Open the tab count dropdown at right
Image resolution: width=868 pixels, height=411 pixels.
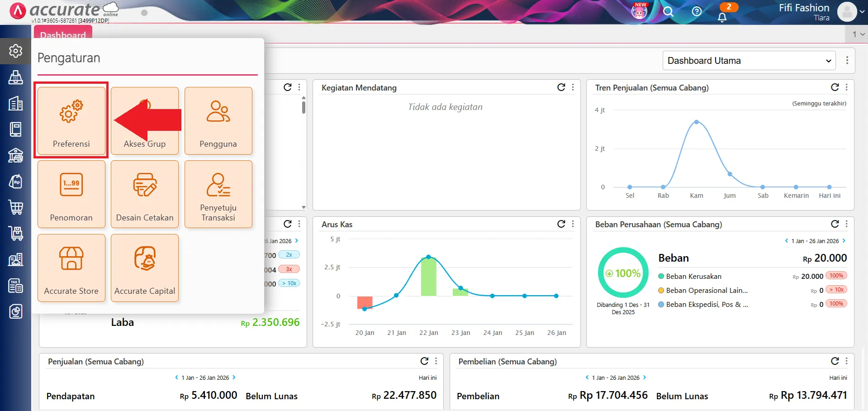click(858, 34)
